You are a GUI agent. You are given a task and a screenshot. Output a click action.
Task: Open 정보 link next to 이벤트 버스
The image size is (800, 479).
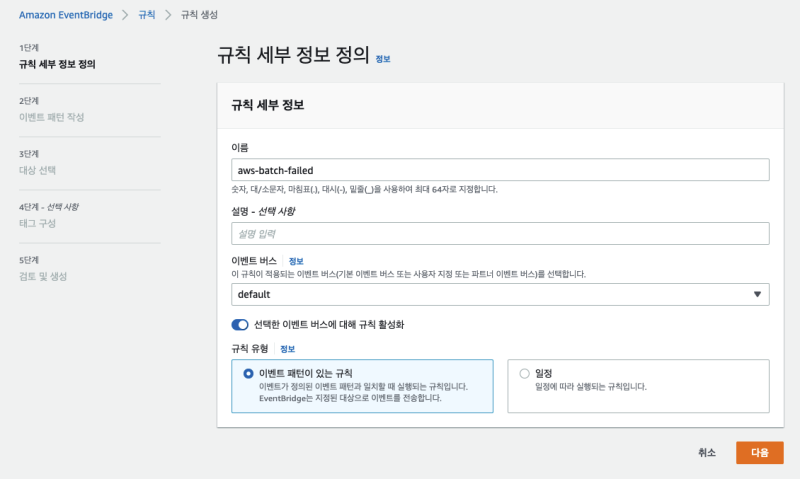tap(296, 261)
